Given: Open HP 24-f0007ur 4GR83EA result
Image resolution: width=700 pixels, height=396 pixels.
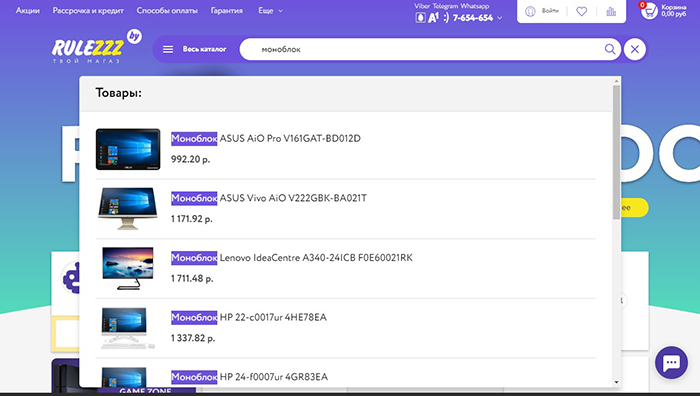Looking at the screenshot, I should pos(249,376).
